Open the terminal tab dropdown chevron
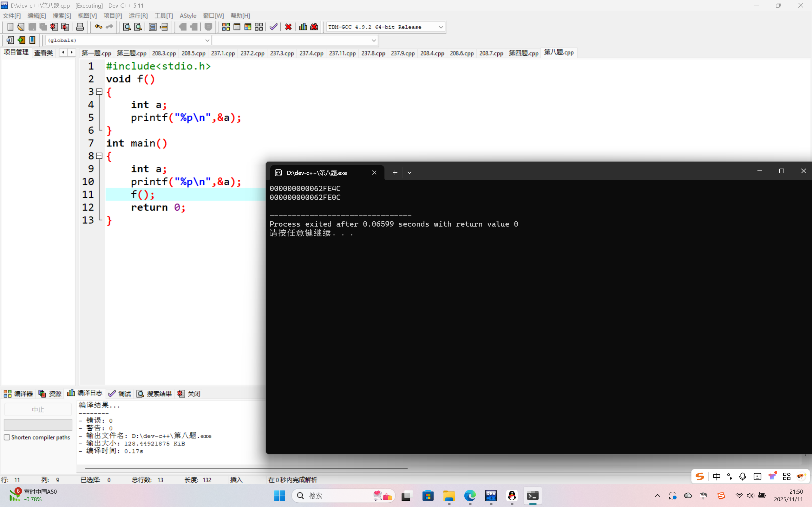 pyautogui.click(x=409, y=173)
